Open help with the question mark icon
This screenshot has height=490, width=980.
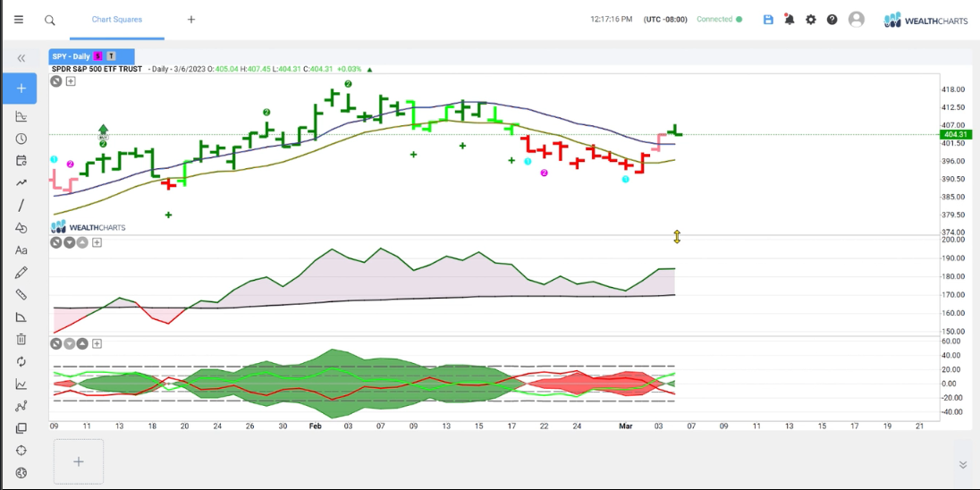832,20
